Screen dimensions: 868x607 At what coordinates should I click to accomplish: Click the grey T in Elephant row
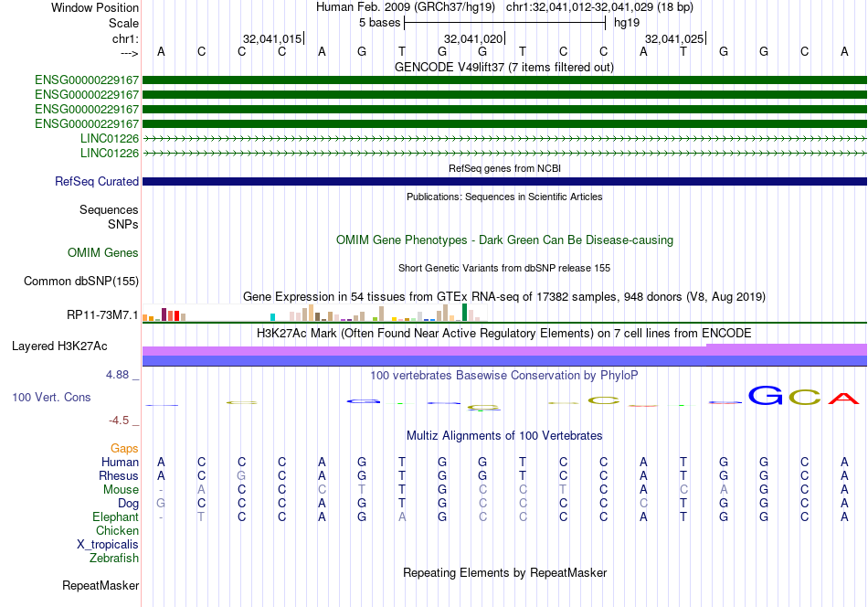click(x=201, y=516)
